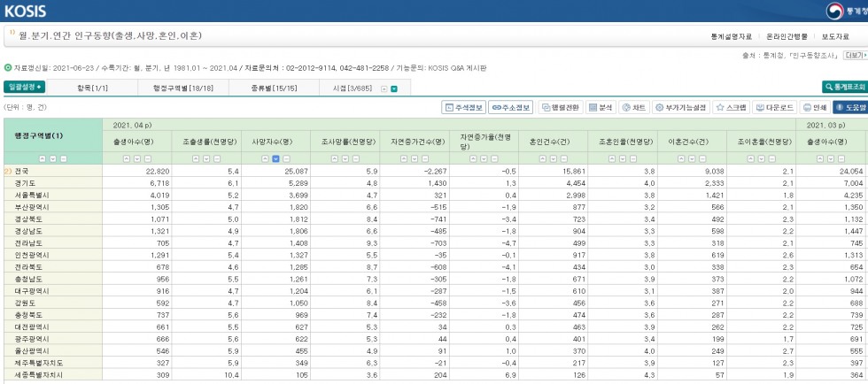Sort 자연증가건수(명) column ascending
Screen dimensions: 868x384
(x=404, y=158)
